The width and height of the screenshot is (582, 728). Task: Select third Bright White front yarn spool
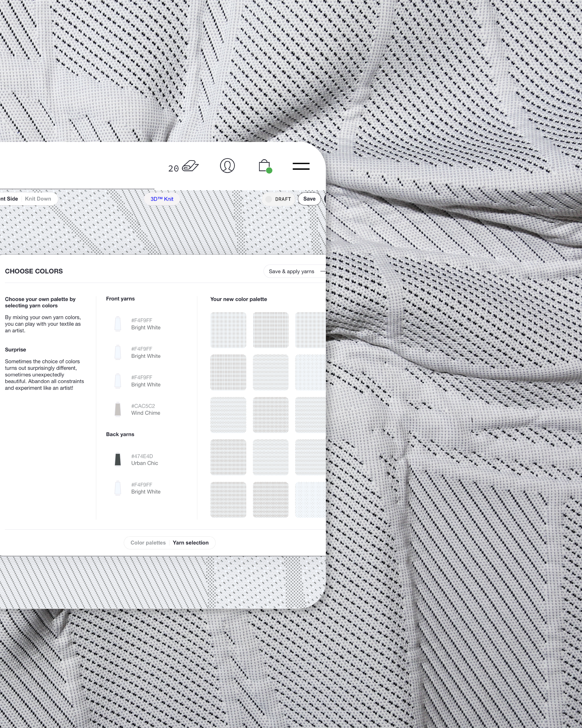pos(118,381)
